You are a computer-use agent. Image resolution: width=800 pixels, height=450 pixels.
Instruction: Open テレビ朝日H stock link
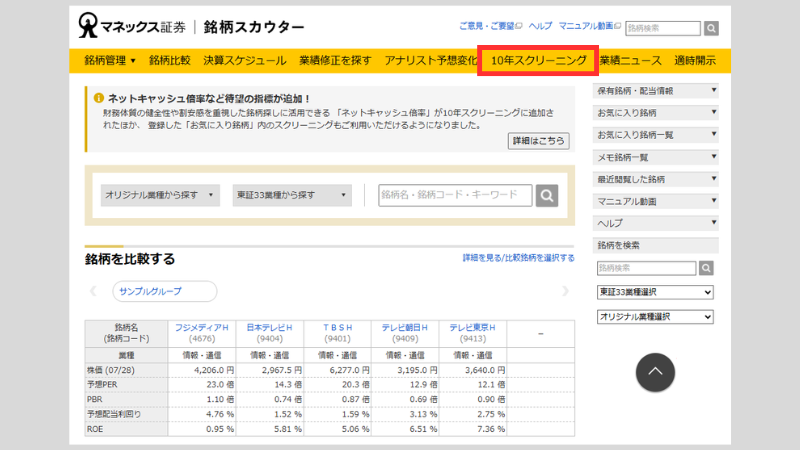coord(405,328)
